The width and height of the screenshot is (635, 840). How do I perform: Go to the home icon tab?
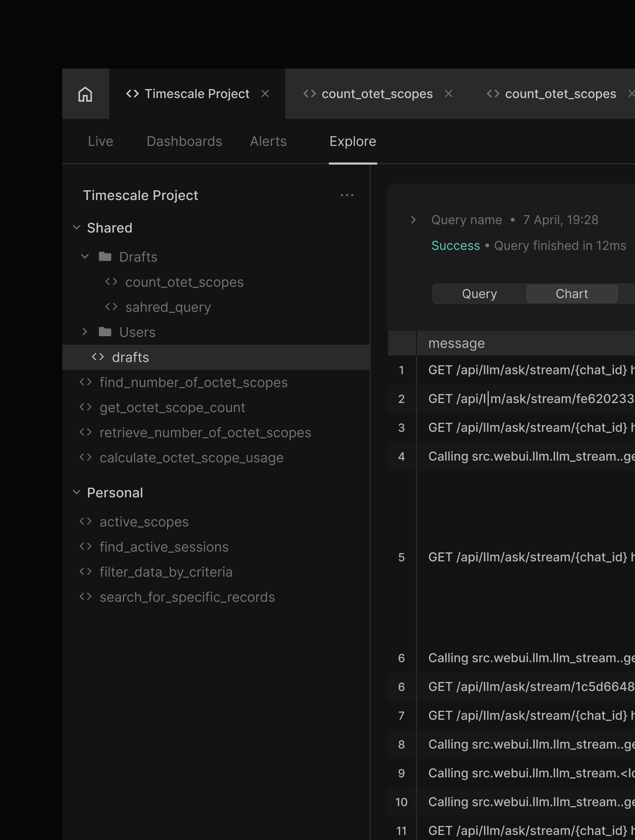[x=85, y=94]
